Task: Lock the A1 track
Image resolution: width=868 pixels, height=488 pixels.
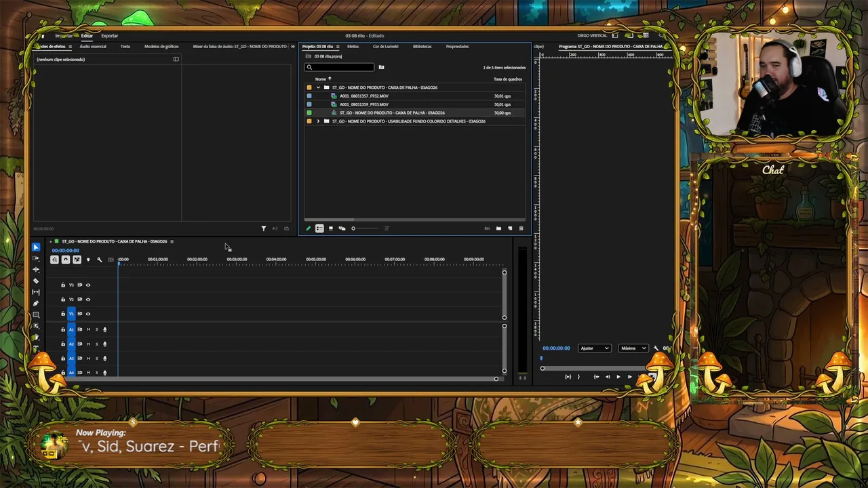Action: (x=63, y=329)
